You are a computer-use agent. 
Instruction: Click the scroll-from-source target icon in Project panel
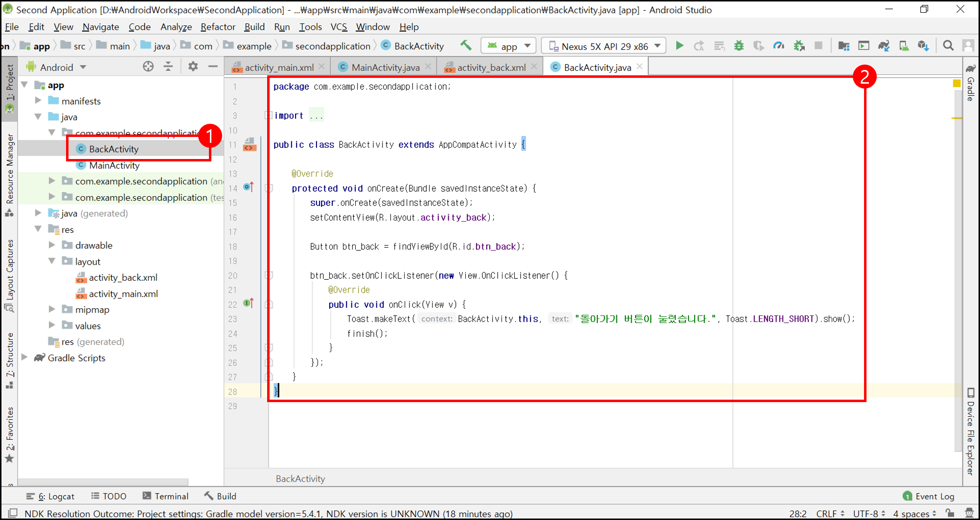pos(148,67)
